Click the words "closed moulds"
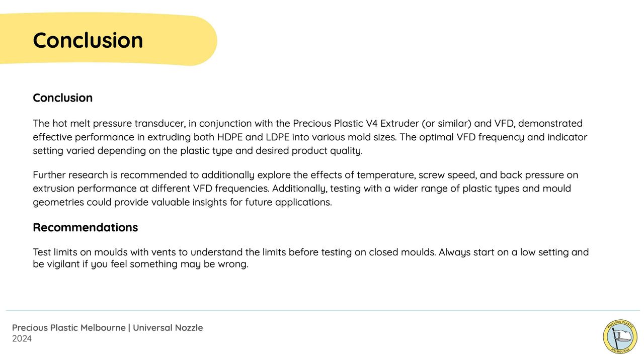The image size is (644, 362). coord(401,252)
